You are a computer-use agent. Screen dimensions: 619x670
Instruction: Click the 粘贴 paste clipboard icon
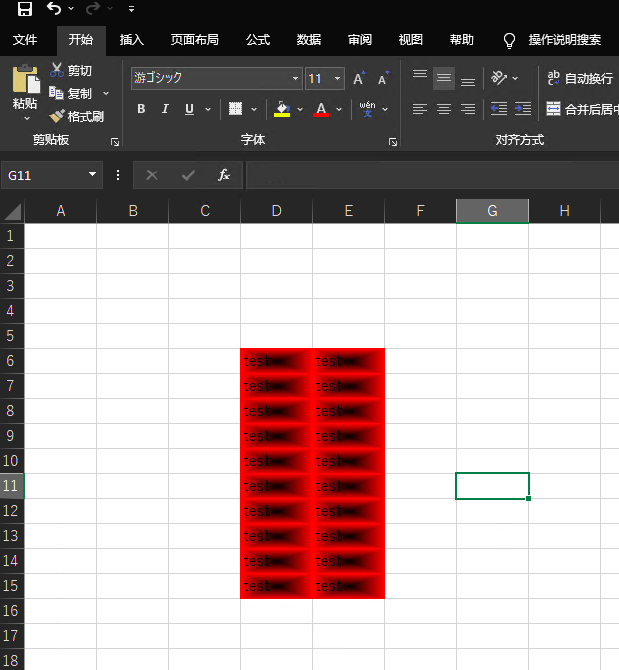pyautogui.click(x=26, y=79)
